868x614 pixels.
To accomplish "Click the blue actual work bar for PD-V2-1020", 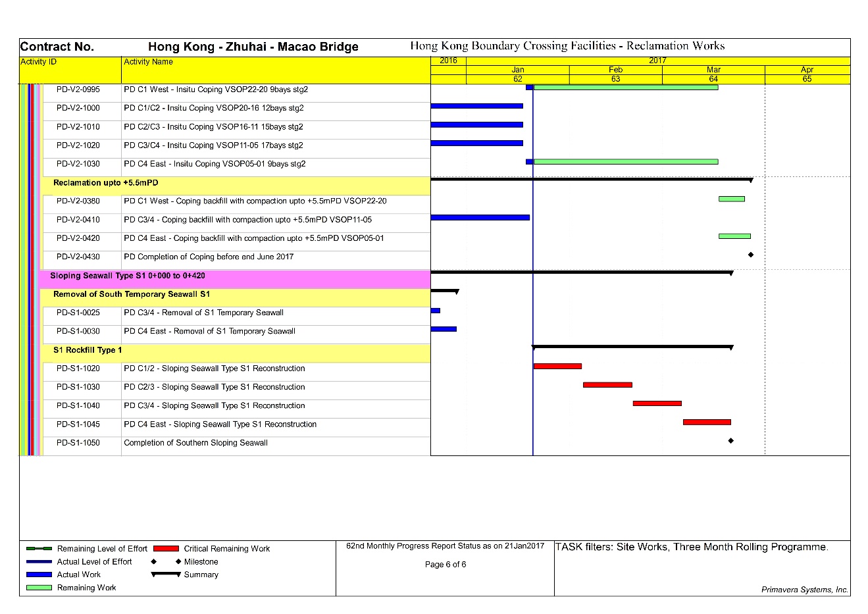I will click(x=477, y=143).
